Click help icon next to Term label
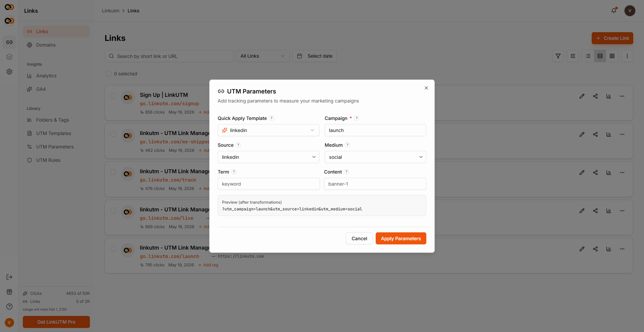The height and width of the screenshot is (332, 644). (234, 172)
